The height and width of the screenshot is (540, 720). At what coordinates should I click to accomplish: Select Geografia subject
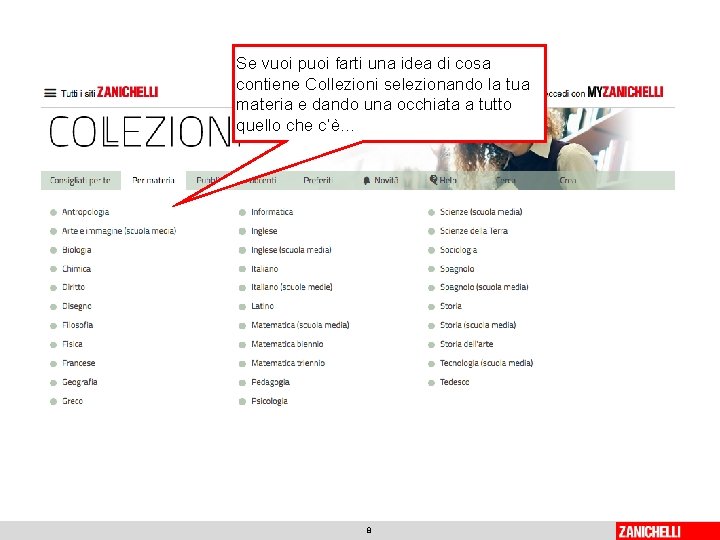pyautogui.click(x=79, y=382)
